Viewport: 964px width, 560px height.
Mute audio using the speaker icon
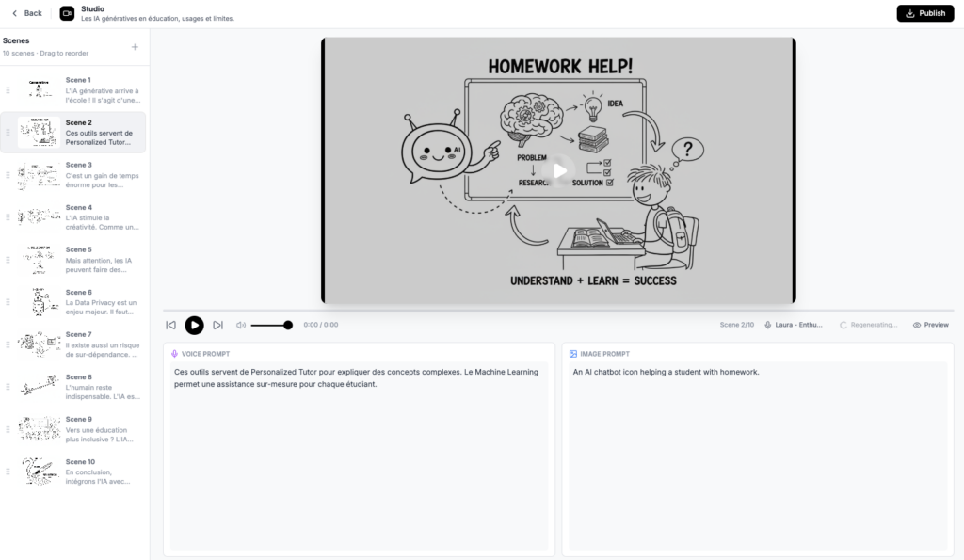241,325
